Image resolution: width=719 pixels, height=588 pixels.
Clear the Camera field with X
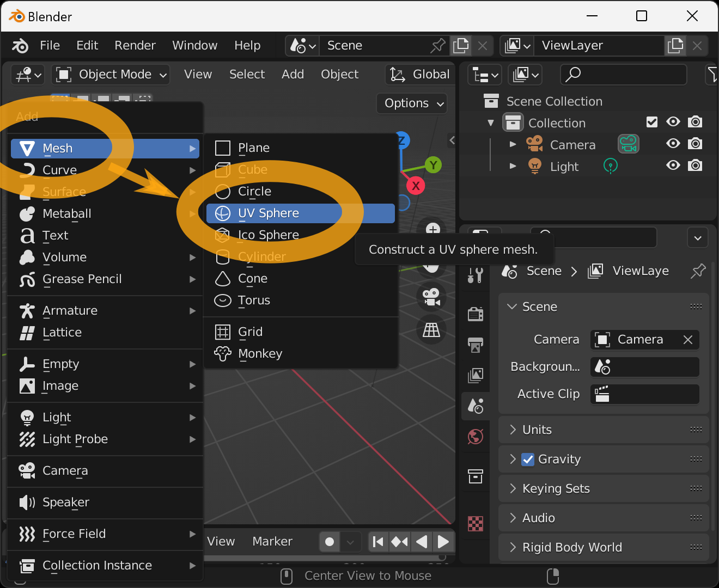(688, 340)
